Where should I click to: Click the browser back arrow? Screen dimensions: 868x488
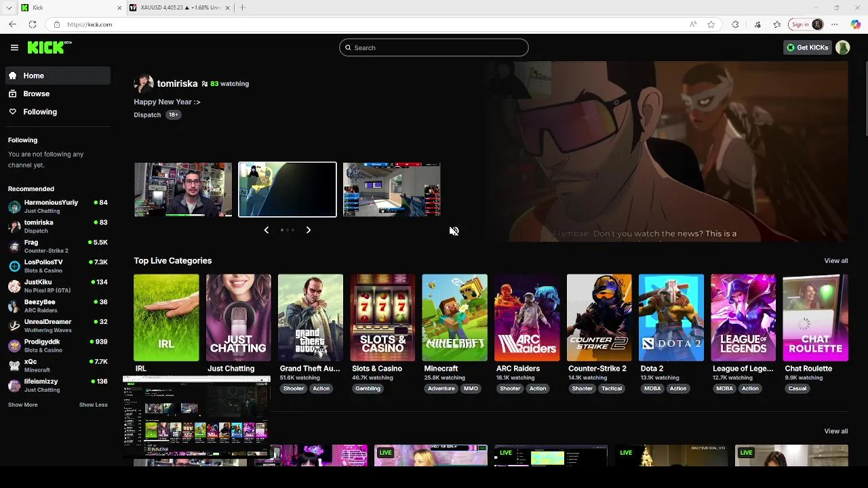click(12, 24)
